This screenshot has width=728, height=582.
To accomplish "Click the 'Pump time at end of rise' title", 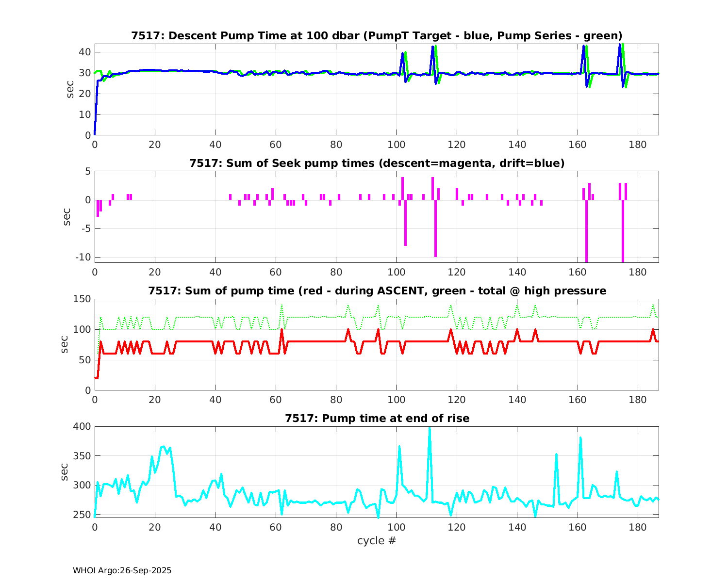I will point(377,418).
